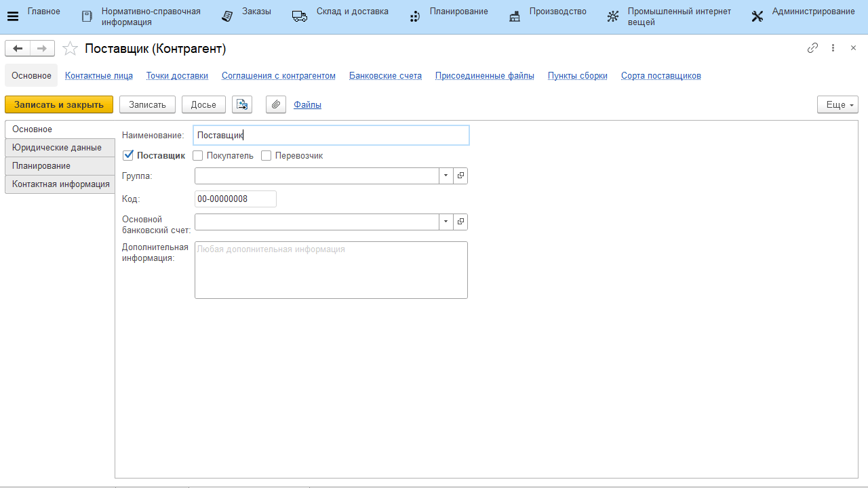Click the paperclip attach file icon
The image size is (868, 488).
point(275,104)
